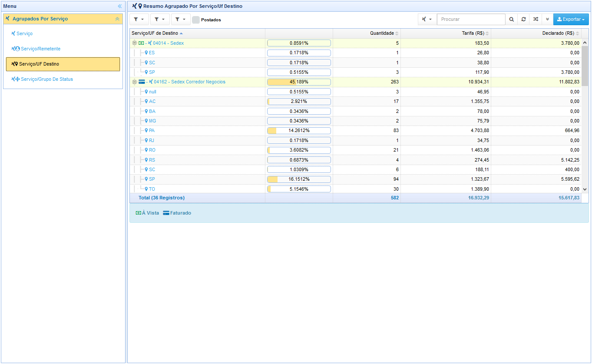This screenshot has height=364, width=592.
Task: Sort by Serviço/UF de Destino column
Action: 197,33
